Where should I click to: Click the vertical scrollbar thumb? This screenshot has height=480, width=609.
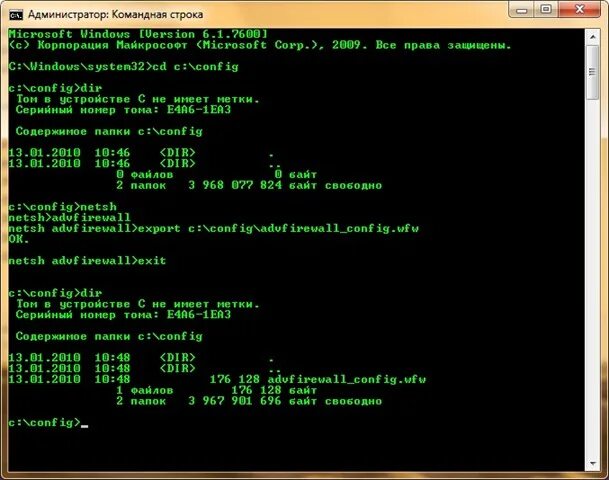coord(592,73)
